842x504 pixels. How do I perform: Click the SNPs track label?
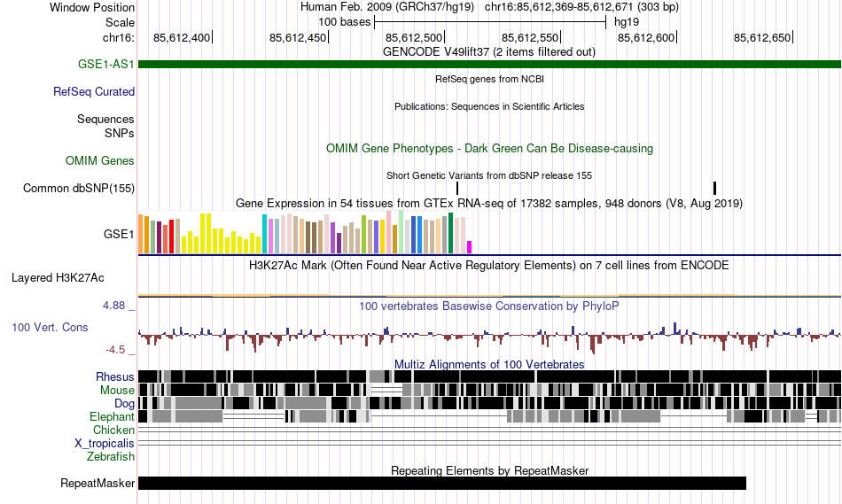click(x=120, y=133)
